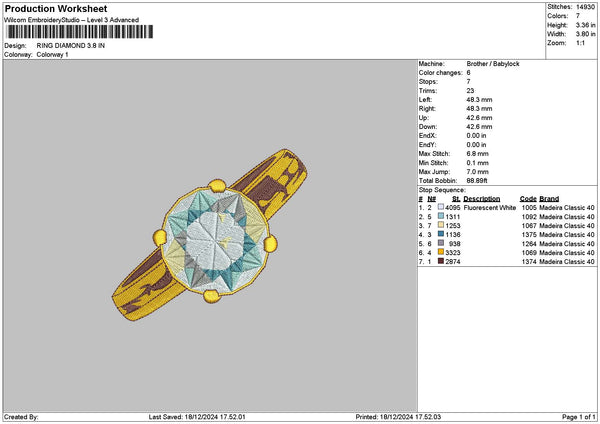Click stitch count '1253' in stop row 3
The image size is (600, 424).
pos(453,226)
